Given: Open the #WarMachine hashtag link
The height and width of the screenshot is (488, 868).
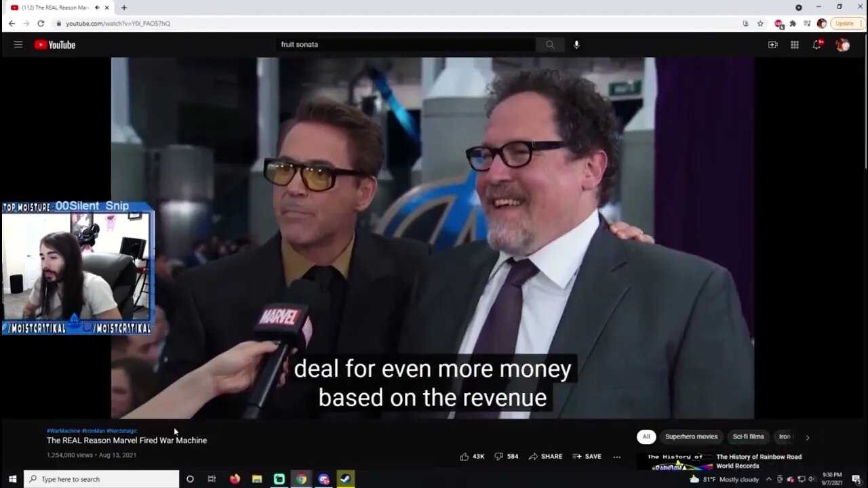Looking at the screenshot, I should 64,431.
